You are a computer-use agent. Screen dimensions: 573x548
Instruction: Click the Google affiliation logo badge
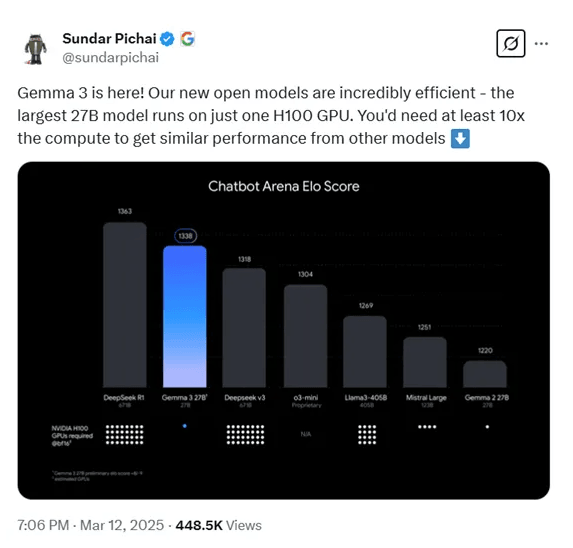(x=187, y=39)
